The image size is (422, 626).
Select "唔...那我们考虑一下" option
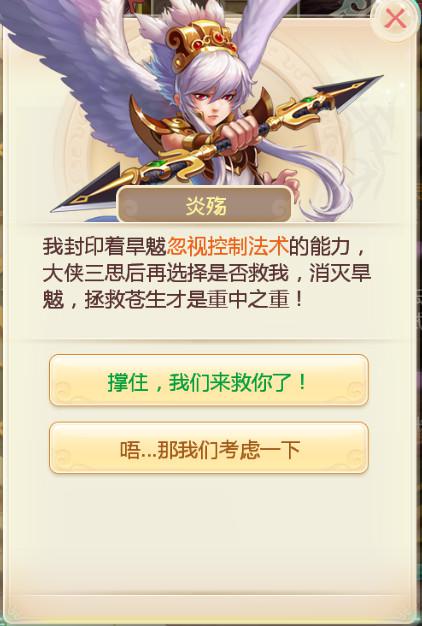click(x=209, y=448)
